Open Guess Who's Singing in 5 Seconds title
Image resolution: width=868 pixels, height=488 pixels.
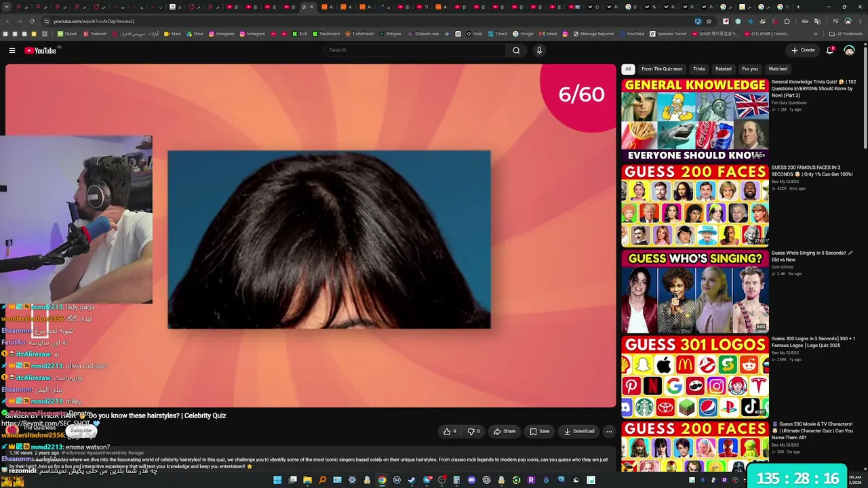[x=812, y=256]
